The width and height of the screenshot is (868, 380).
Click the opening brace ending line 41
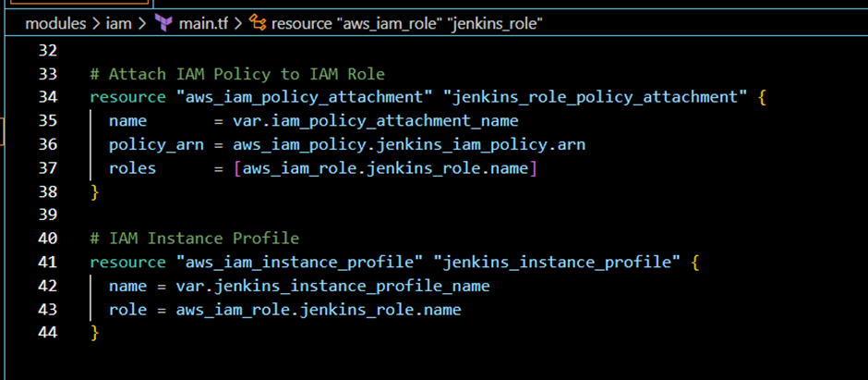695,263
